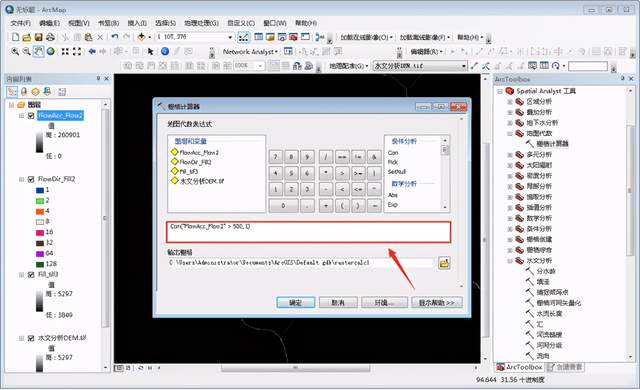
Task: Open the Network Analyst dropdown menu
Action: pos(250,52)
